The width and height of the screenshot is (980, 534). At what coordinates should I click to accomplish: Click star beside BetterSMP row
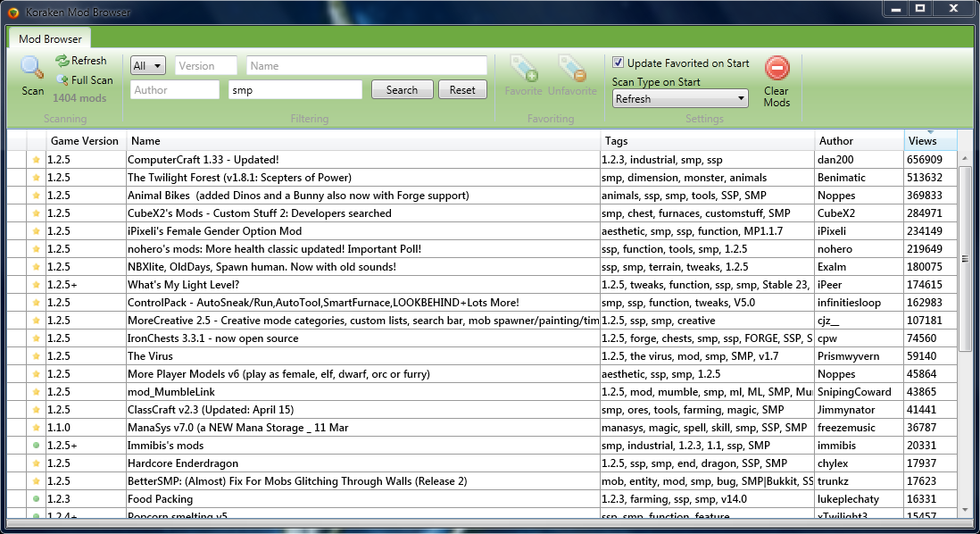[37, 481]
